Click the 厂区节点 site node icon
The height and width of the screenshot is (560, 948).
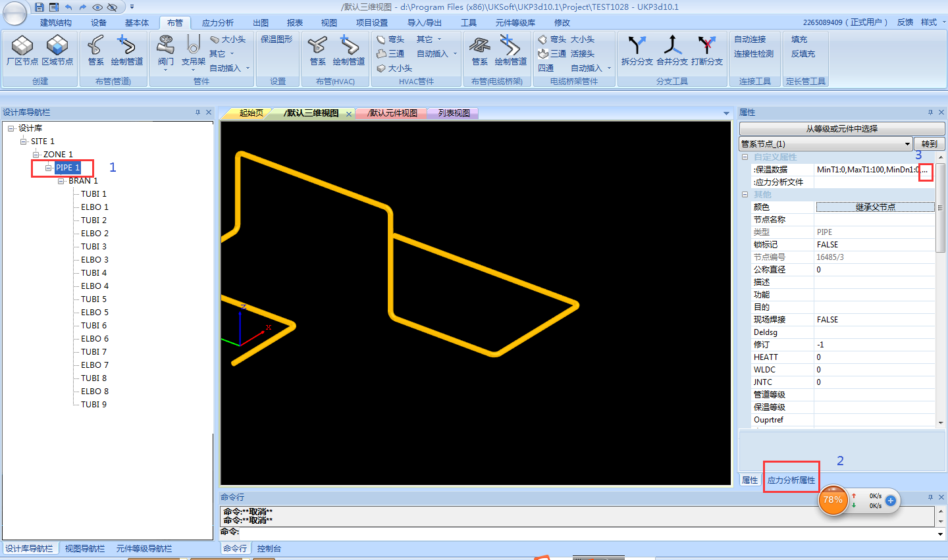[x=22, y=46]
